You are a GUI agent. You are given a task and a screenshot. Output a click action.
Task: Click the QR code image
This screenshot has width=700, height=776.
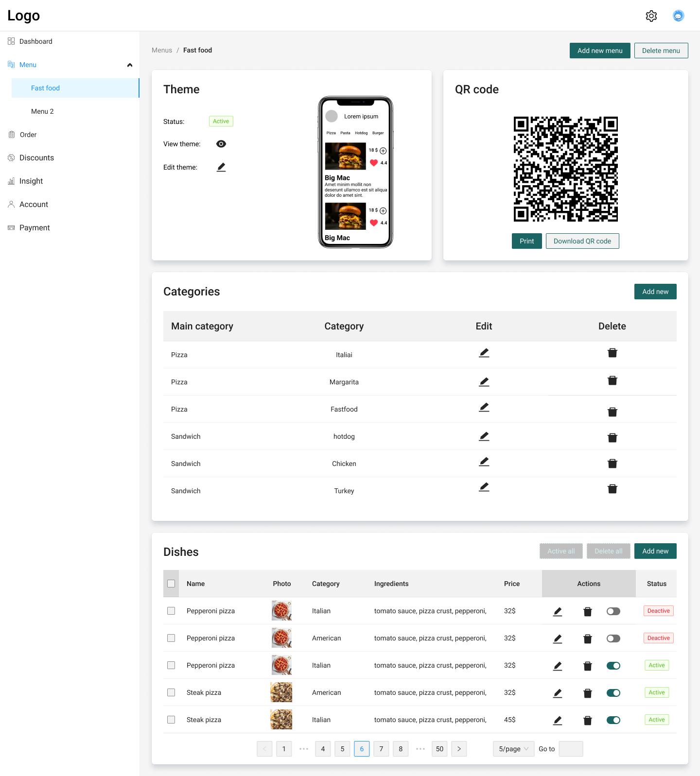566,169
